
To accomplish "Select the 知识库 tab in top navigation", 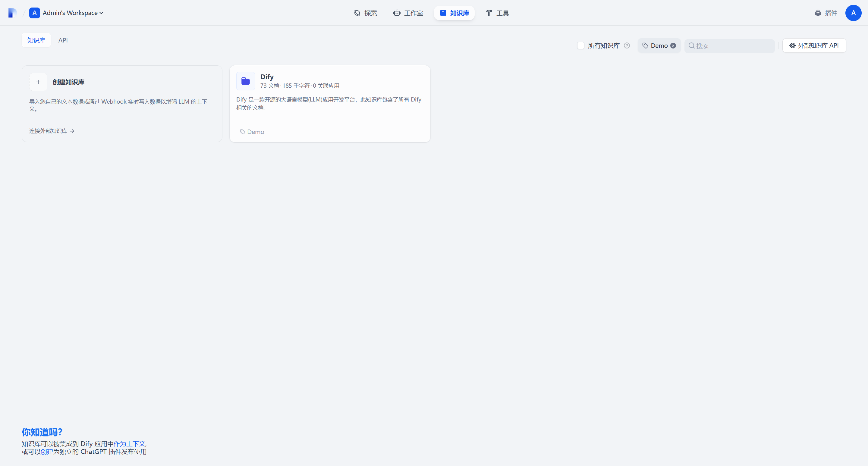I will pyautogui.click(x=454, y=13).
